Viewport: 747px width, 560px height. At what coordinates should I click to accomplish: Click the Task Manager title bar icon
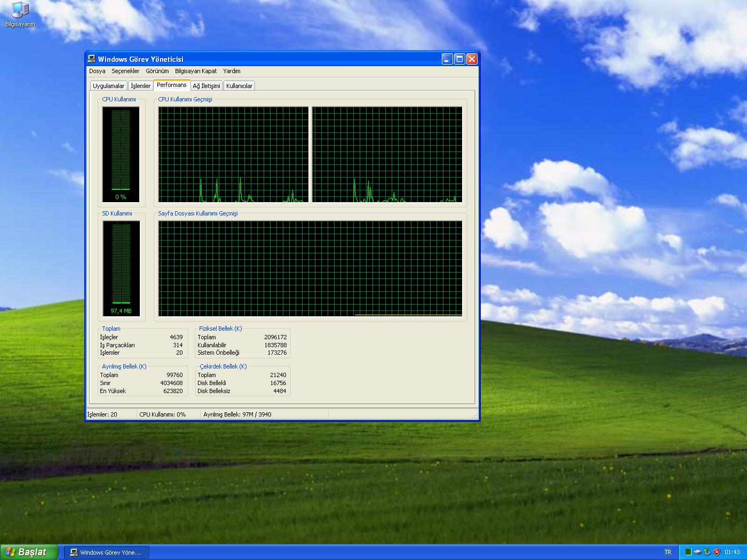(92, 59)
